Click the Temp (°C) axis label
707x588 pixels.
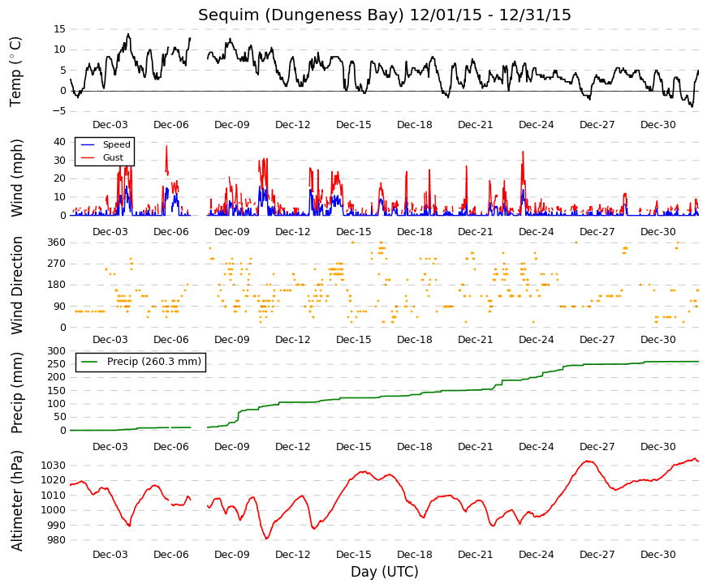[x=15, y=71]
